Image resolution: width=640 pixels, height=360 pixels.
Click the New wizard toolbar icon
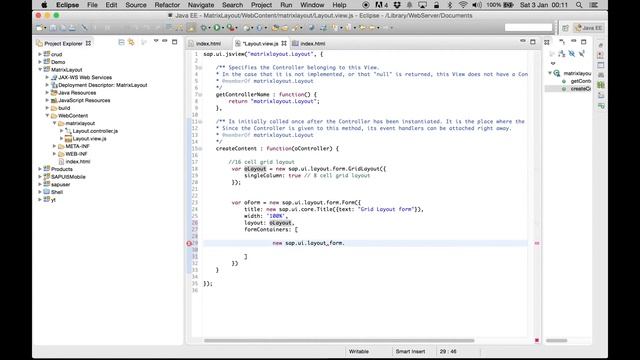(40, 28)
